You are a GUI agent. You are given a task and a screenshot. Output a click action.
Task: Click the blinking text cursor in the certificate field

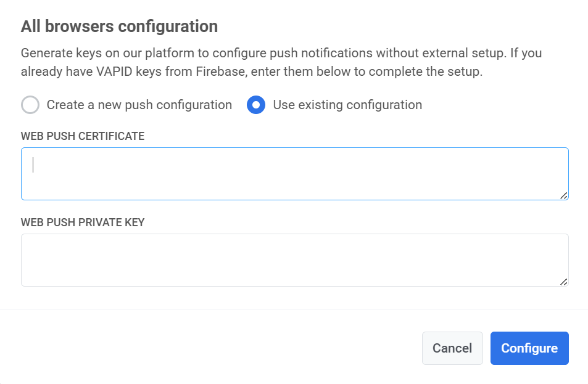(33, 165)
